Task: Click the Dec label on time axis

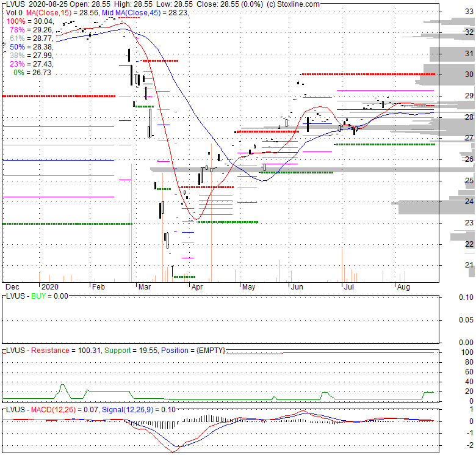Action: [12, 287]
